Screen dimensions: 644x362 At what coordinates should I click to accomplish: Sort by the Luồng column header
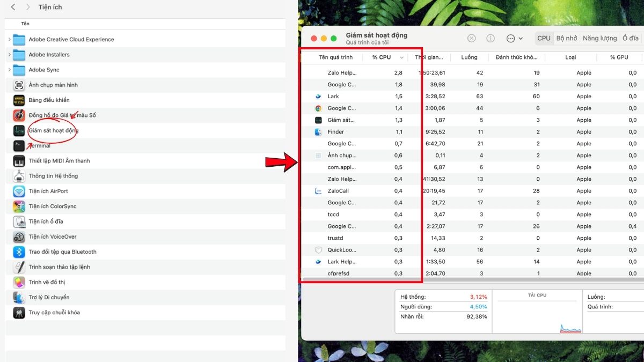[x=469, y=57]
